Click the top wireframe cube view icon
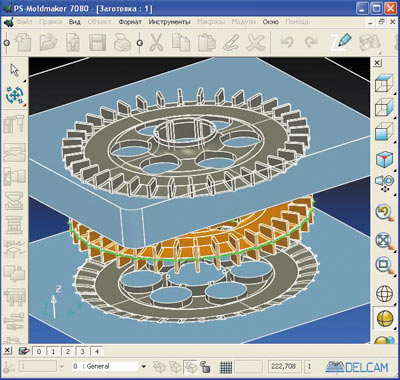Image resolution: width=400 pixels, height=380 pixels. [x=384, y=83]
